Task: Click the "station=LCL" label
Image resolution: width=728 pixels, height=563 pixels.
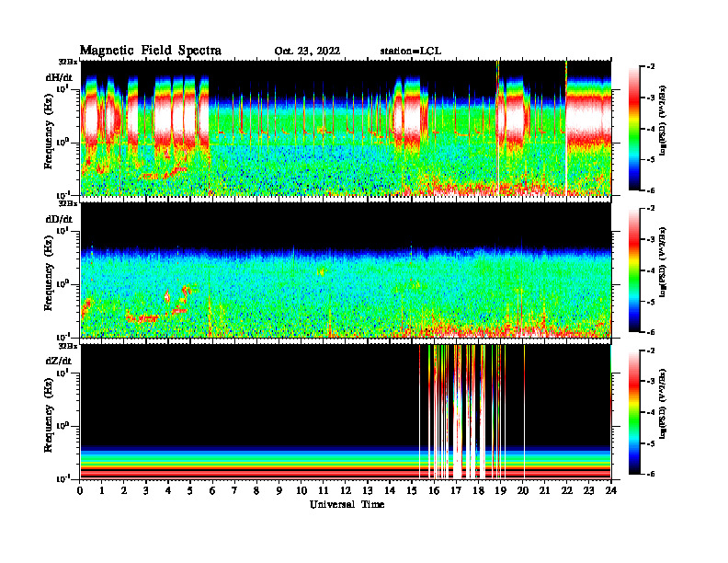Action: pyautogui.click(x=411, y=52)
